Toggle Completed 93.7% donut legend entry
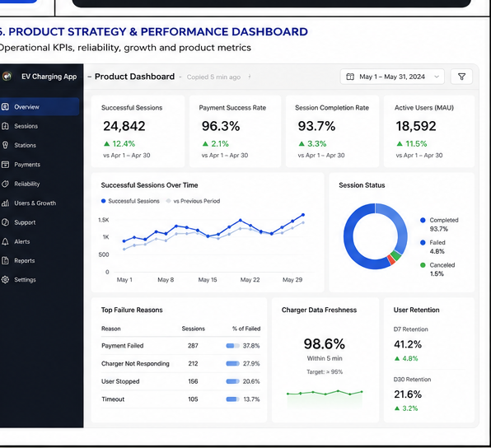 tap(439, 225)
